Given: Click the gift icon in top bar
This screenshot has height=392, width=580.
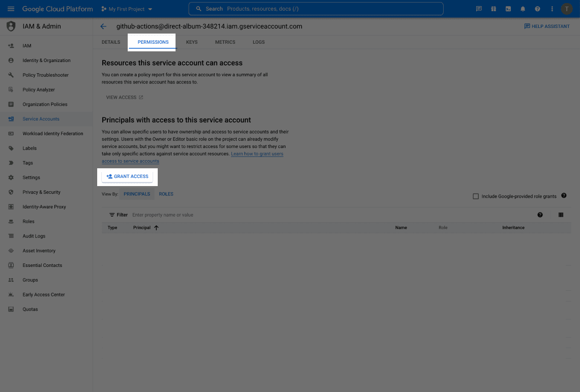Looking at the screenshot, I should click(493, 9).
